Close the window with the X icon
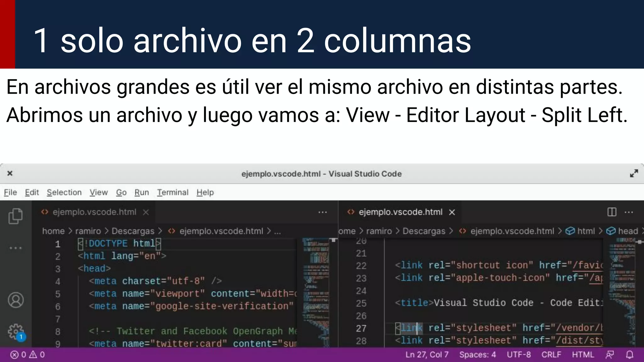The width and height of the screenshot is (644, 362). (x=10, y=173)
